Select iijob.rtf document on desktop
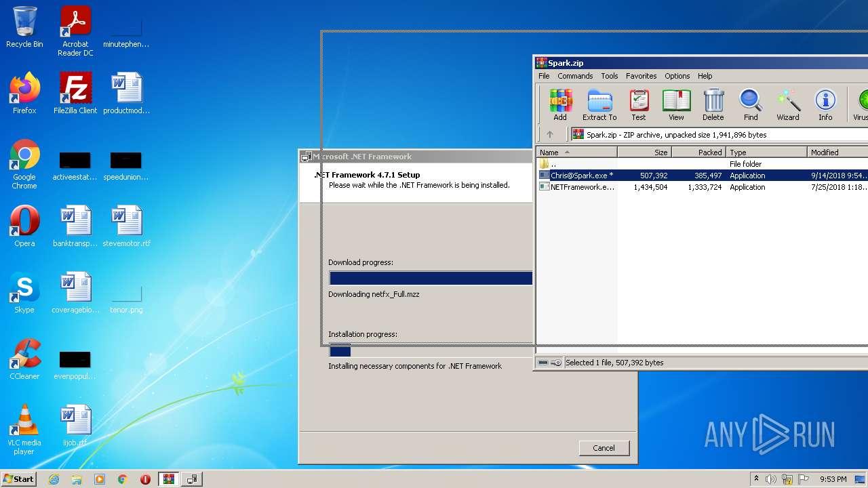868x488 pixels. [75, 426]
